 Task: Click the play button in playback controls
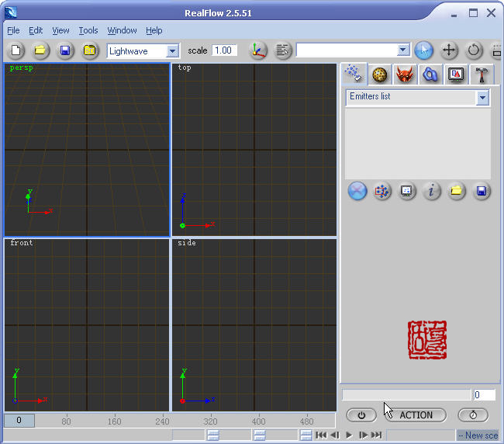click(349, 435)
